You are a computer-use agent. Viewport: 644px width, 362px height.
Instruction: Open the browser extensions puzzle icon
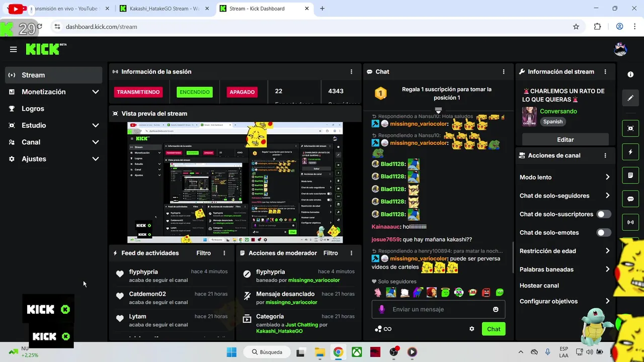(597, 27)
